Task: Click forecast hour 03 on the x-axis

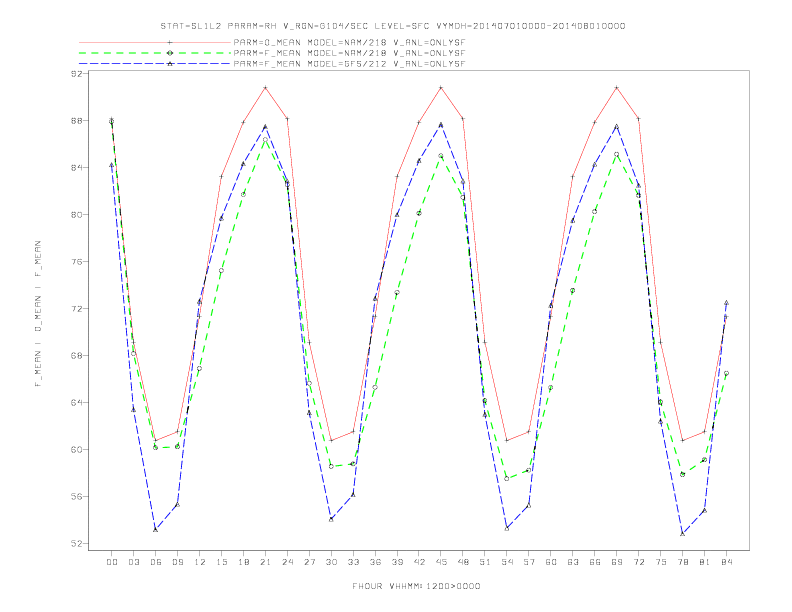Action: 133,562
